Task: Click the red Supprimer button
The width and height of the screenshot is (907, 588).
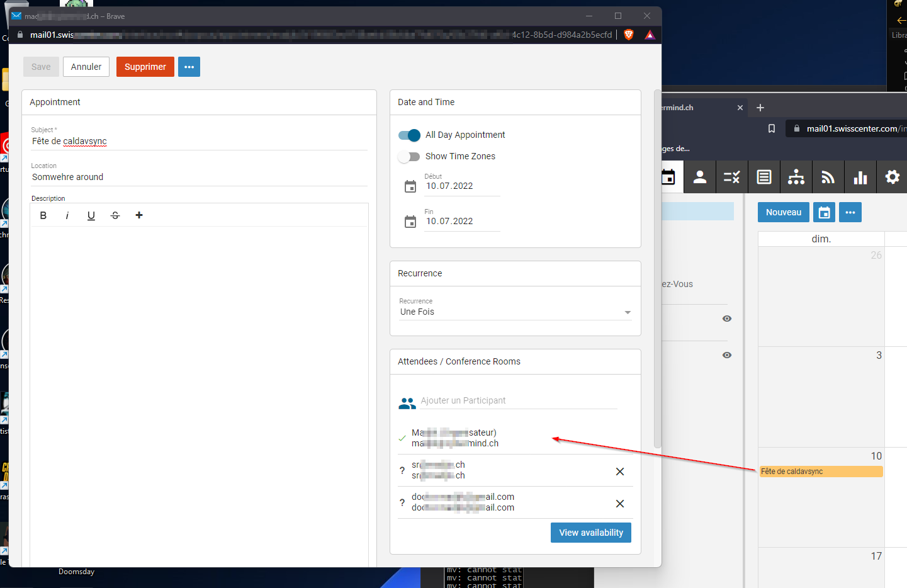Action: [x=145, y=67]
